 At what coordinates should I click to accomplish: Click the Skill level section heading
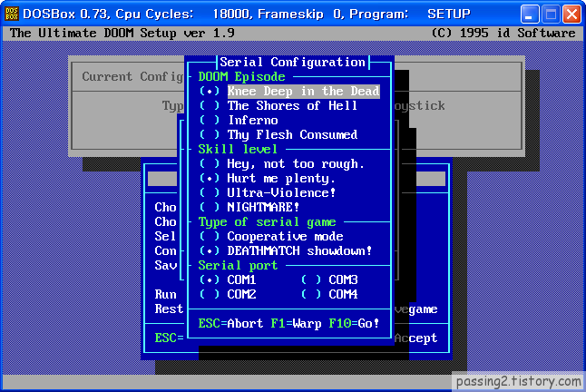(x=238, y=150)
